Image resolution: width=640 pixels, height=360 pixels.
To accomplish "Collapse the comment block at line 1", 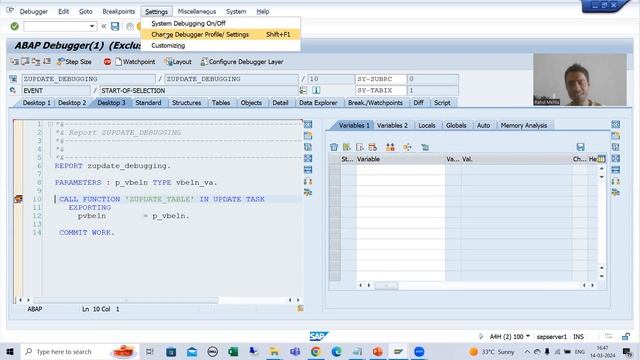I will [50, 124].
